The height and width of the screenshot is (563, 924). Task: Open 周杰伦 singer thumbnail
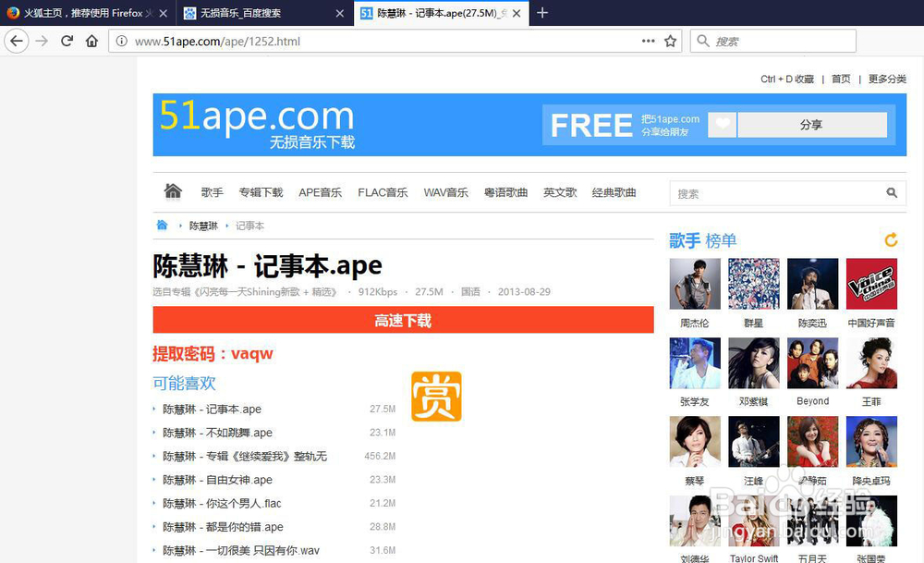tap(695, 284)
